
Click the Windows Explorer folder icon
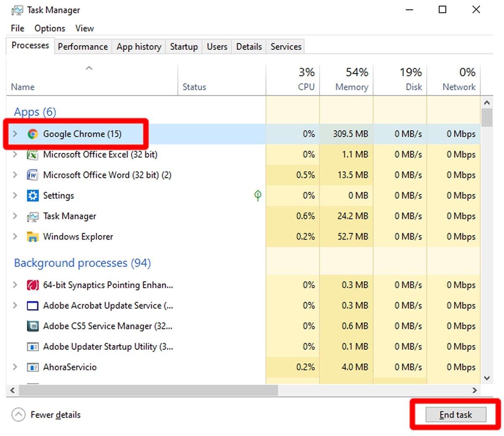pyautogui.click(x=32, y=237)
